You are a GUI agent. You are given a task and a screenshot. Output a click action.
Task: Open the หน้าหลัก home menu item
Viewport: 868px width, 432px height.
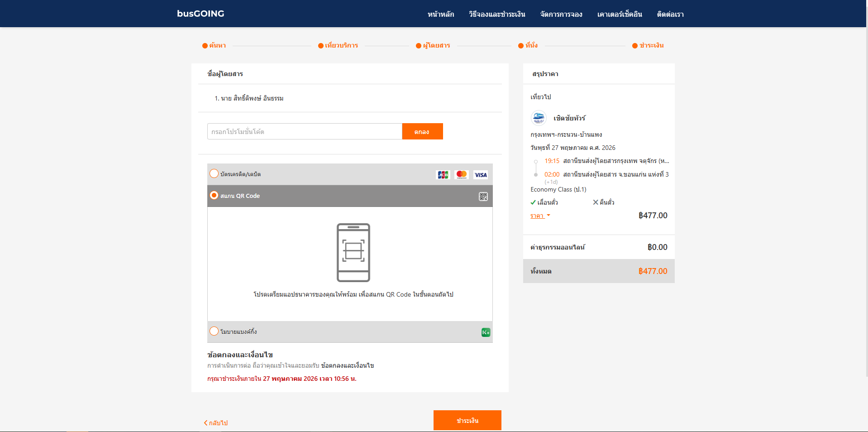coord(441,14)
